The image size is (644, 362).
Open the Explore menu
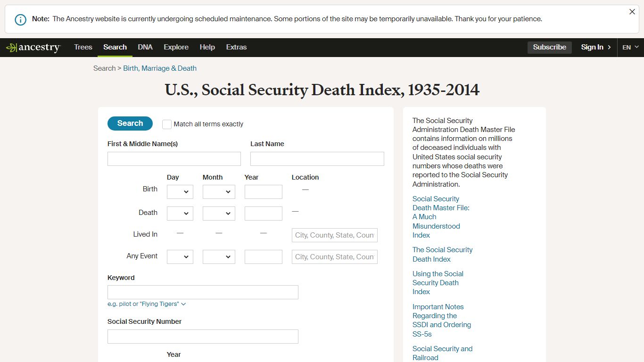click(x=176, y=47)
